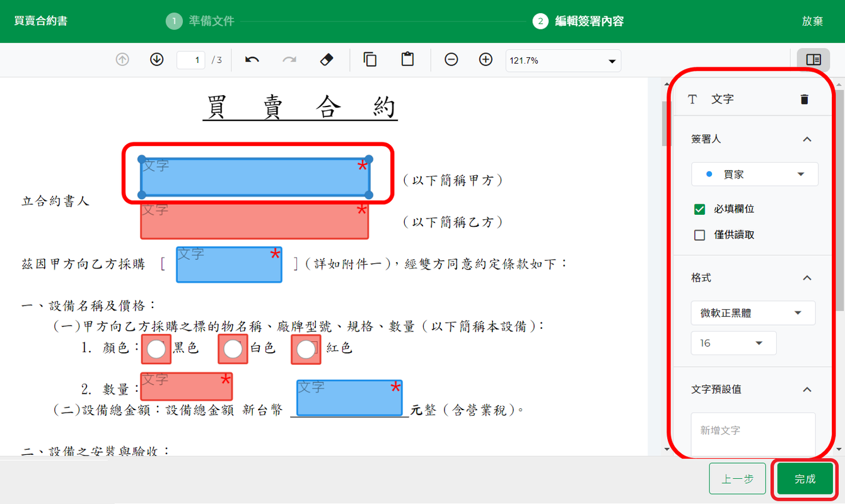Click the 一、設備名稱及價格 heading
This screenshot has height=504, width=845.
pos(88,306)
